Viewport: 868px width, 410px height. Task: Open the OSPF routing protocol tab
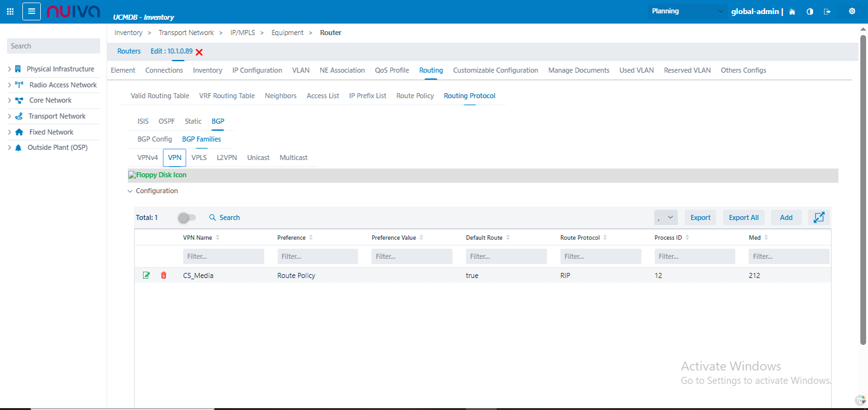point(167,121)
